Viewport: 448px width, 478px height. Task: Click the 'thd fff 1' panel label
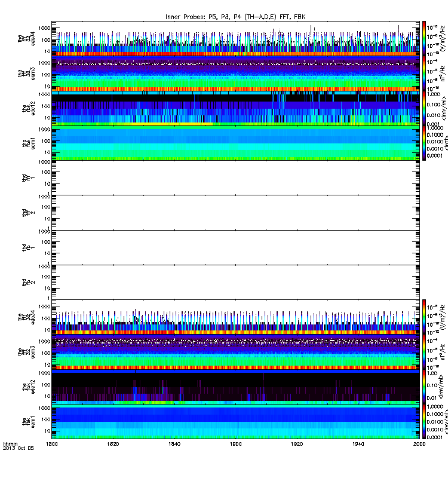(x=29, y=178)
